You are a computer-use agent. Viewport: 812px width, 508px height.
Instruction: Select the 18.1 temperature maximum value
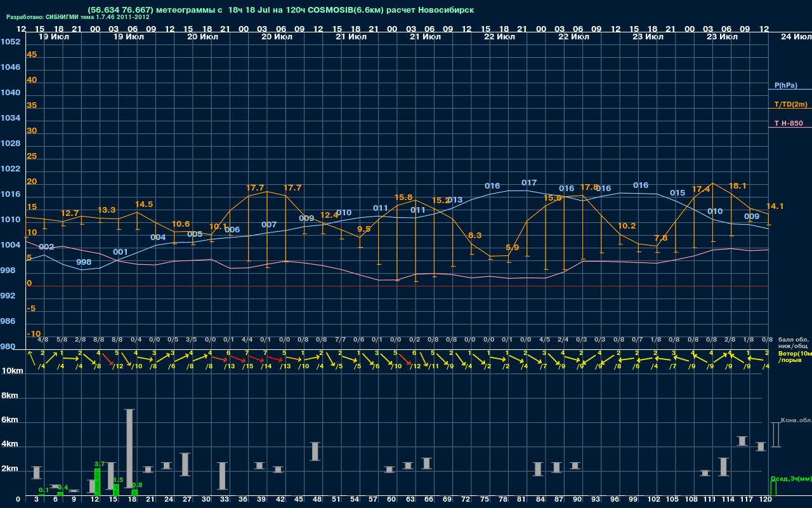coord(738,186)
